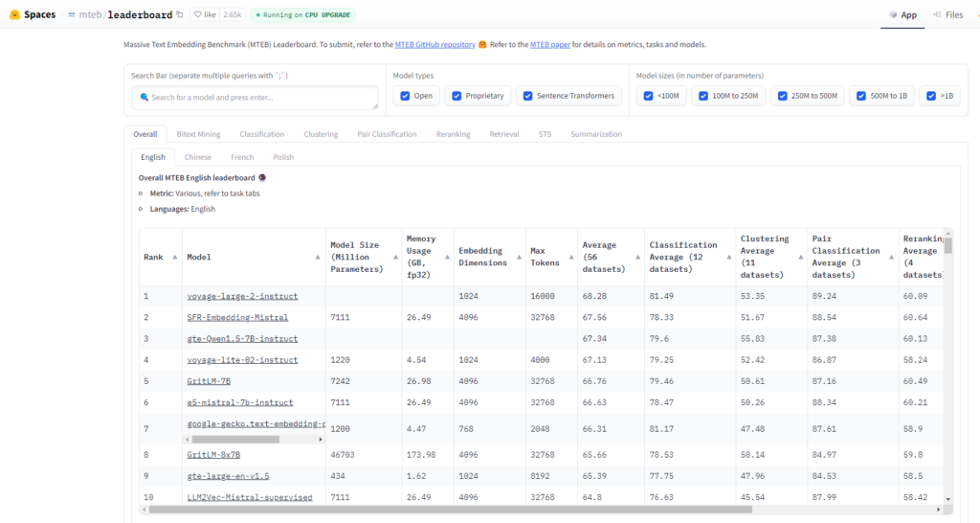Select the English language tab

[x=153, y=157]
